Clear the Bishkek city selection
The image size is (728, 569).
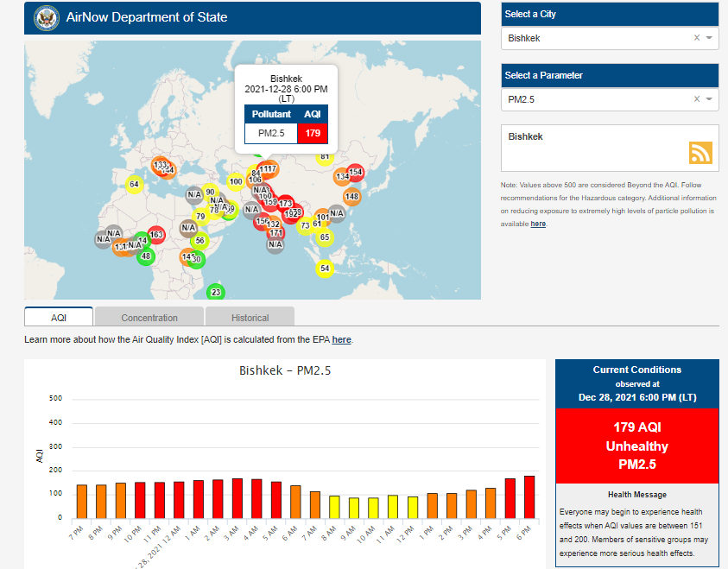697,38
